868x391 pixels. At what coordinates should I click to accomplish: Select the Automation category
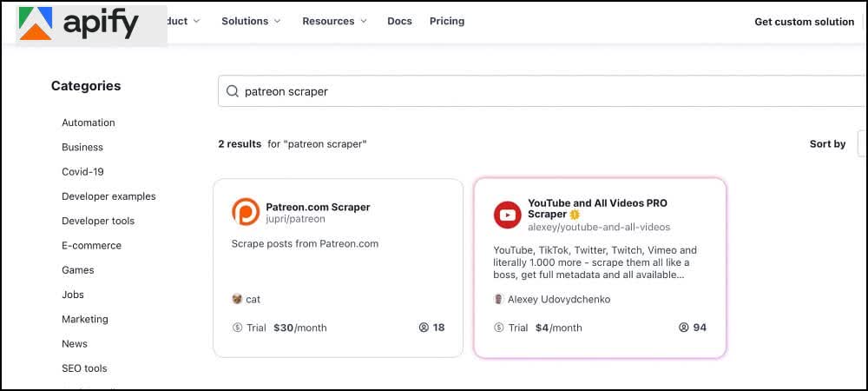coord(89,123)
